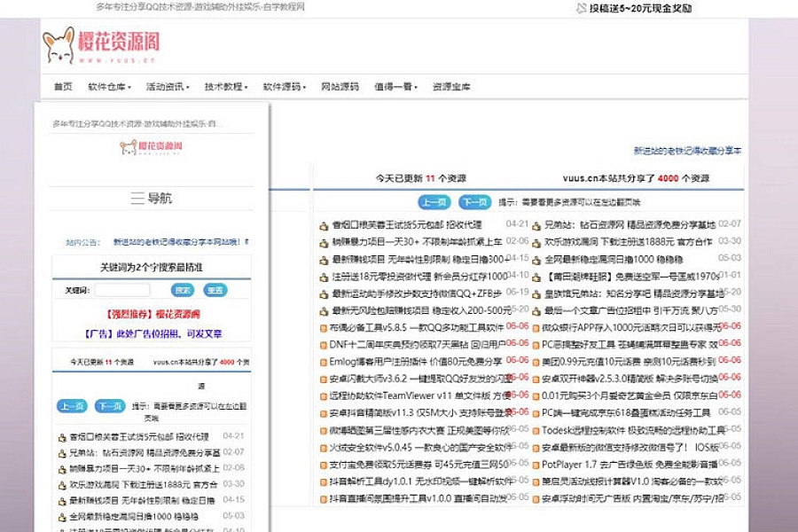The height and width of the screenshot is (532, 798).
Task: Click 下一页 above the wide resource list
Action: click(475, 202)
